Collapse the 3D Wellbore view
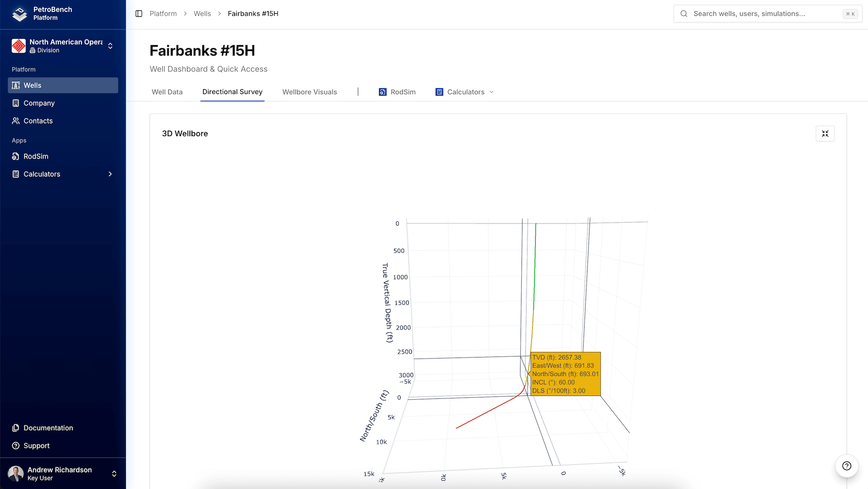This screenshot has height=489, width=868. [x=825, y=133]
